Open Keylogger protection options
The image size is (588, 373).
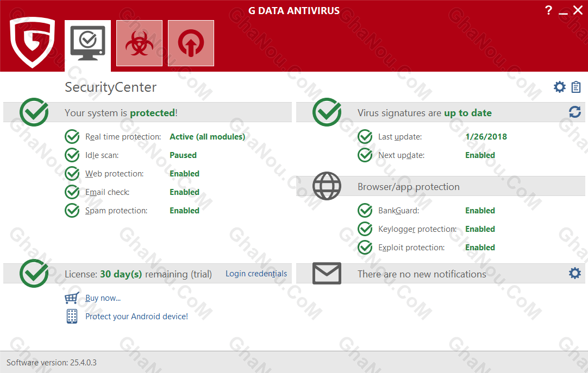[417, 229]
